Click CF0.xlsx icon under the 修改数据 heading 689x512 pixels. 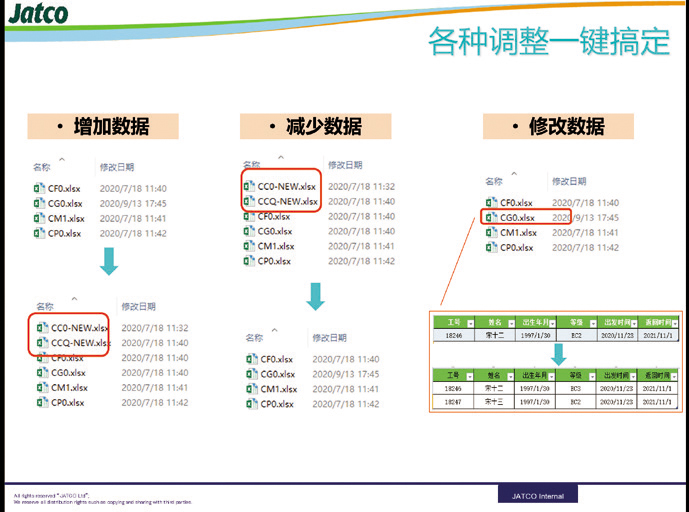click(x=491, y=202)
